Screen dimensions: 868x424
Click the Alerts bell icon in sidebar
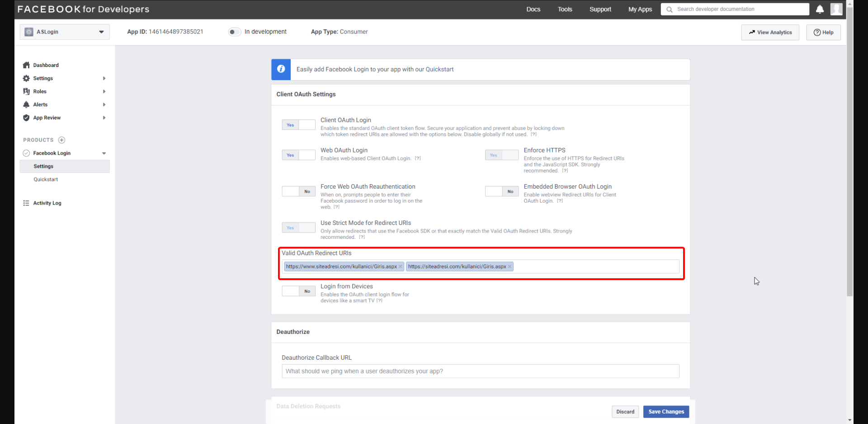[x=26, y=105]
